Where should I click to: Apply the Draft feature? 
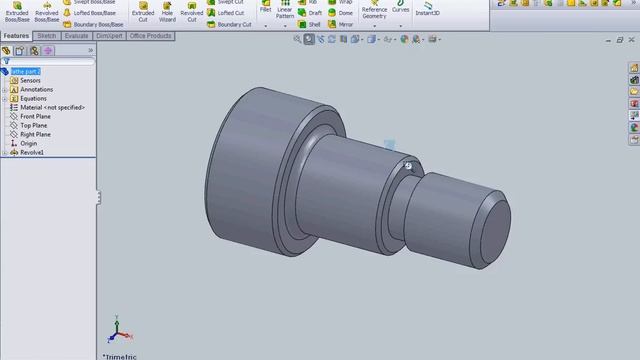310,13
